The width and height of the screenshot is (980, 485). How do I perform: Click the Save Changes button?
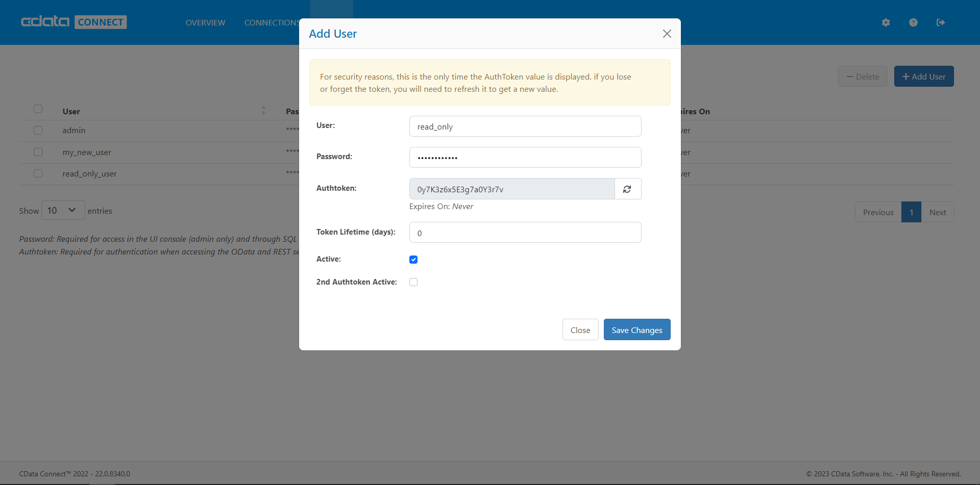coord(636,329)
